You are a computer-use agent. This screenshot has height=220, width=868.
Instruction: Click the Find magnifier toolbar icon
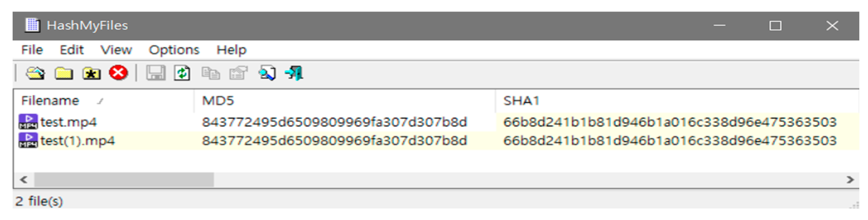(x=267, y=73)
